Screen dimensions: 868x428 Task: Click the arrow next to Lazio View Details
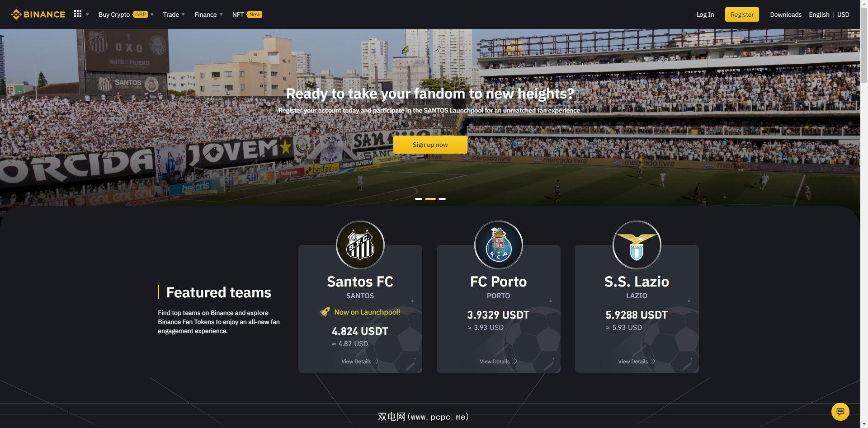653,361
